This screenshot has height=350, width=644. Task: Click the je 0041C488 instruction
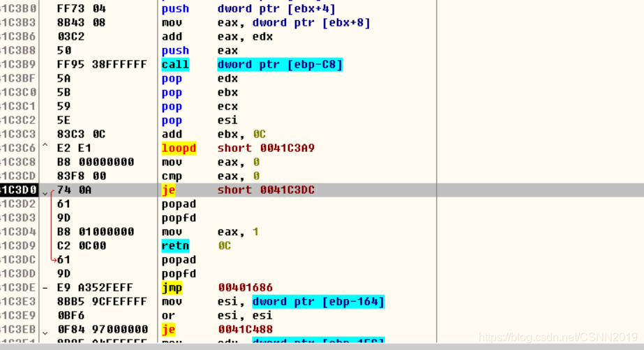click(x=217, y=330)
